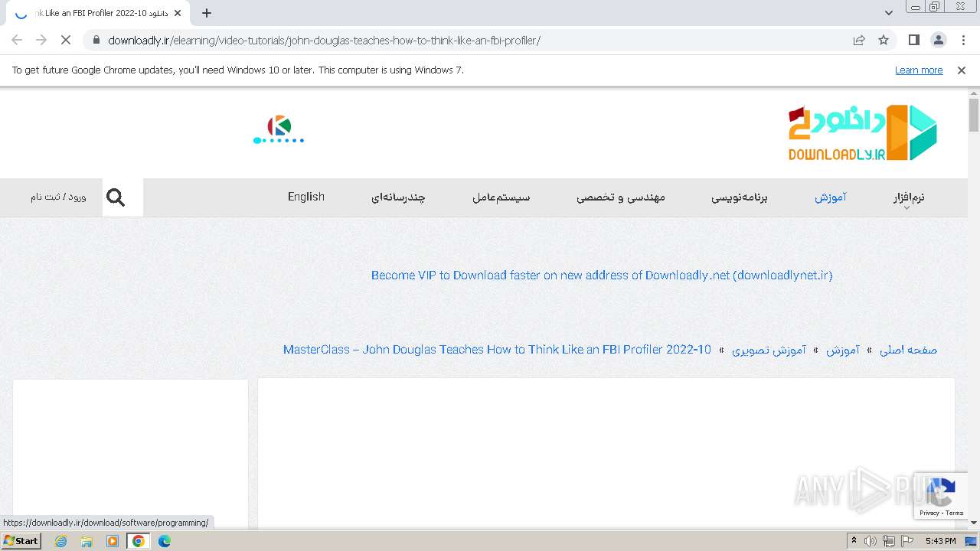Open the آموزش breadcrumb link

[x=843, y=350]
